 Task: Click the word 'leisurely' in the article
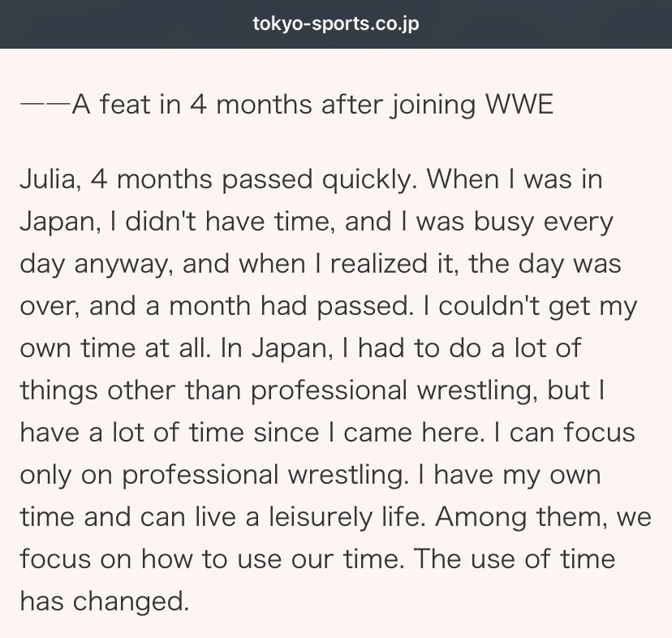pyautogui.click(x=321, y=517)
